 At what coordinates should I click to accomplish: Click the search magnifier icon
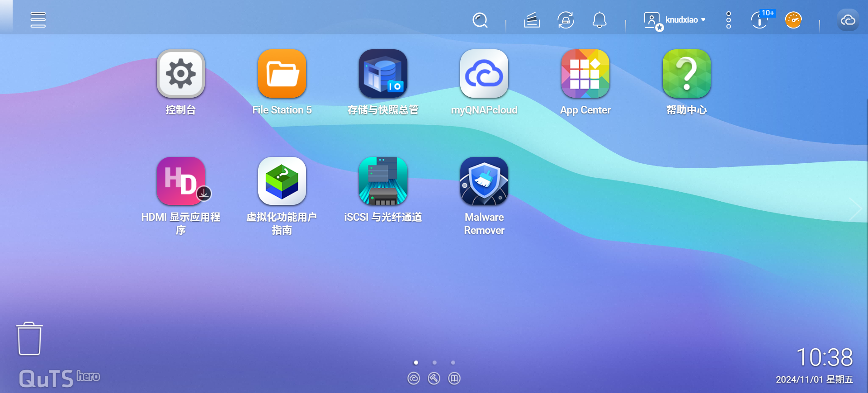pos(480,20)
